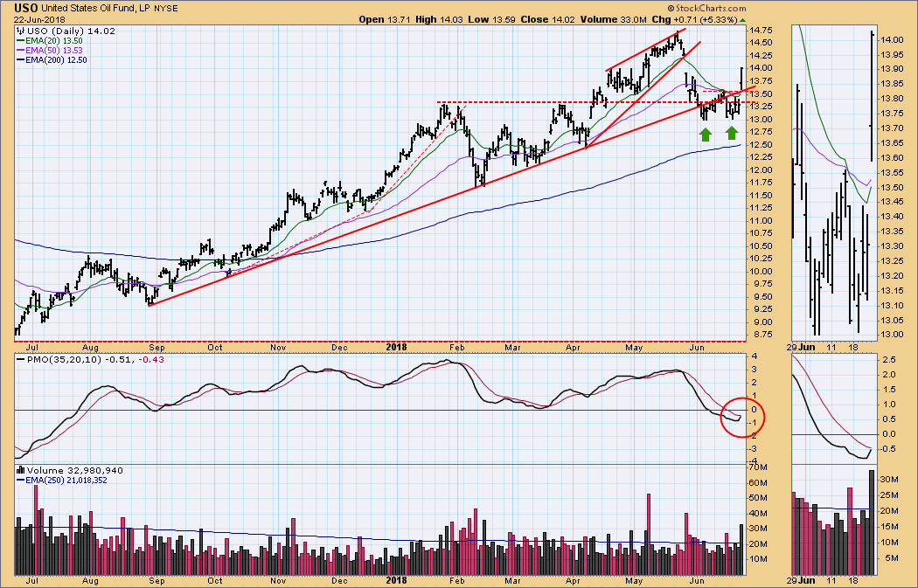Click the "EMA(200) 12.50" legend text
This screenshot has height=588, width=918.
tap(56, 59)
